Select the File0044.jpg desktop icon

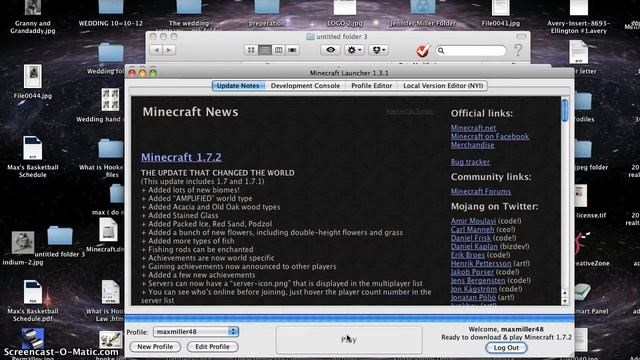33,76
